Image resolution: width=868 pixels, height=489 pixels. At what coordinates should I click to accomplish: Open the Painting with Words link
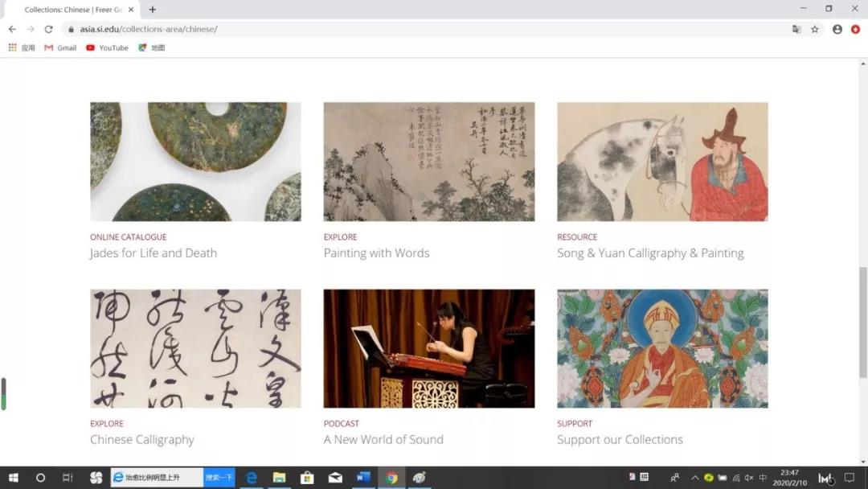pos(376,253)
